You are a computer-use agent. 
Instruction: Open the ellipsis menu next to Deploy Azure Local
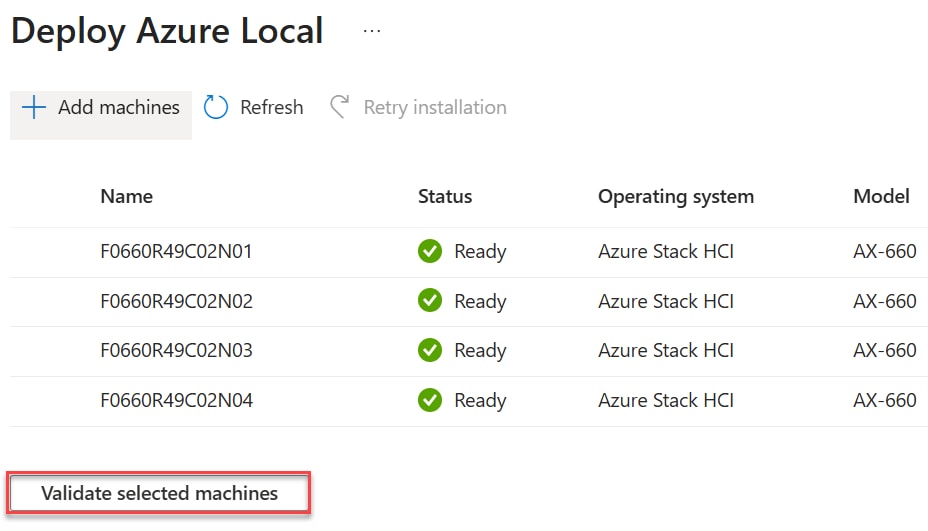coord(372,31)
